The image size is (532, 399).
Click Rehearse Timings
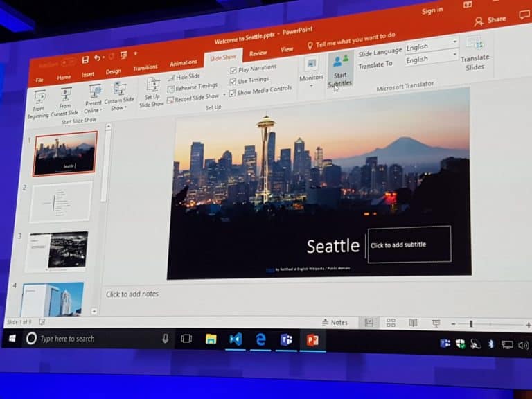coord(192,87)
